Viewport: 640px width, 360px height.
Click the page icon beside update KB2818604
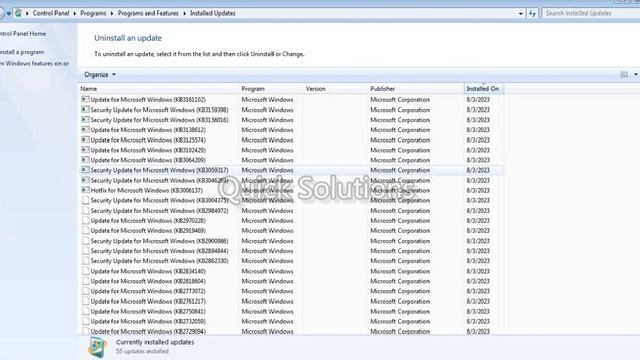click(85, 281)
